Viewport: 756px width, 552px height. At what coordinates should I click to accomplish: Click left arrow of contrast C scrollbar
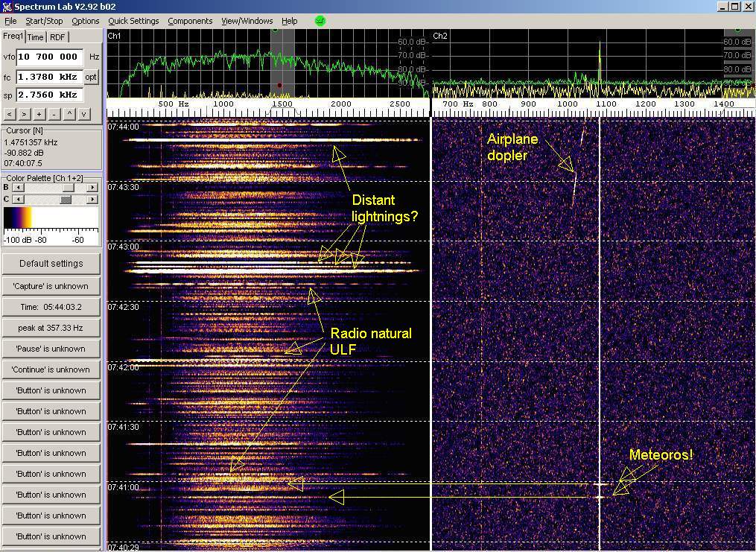[18, 199]
